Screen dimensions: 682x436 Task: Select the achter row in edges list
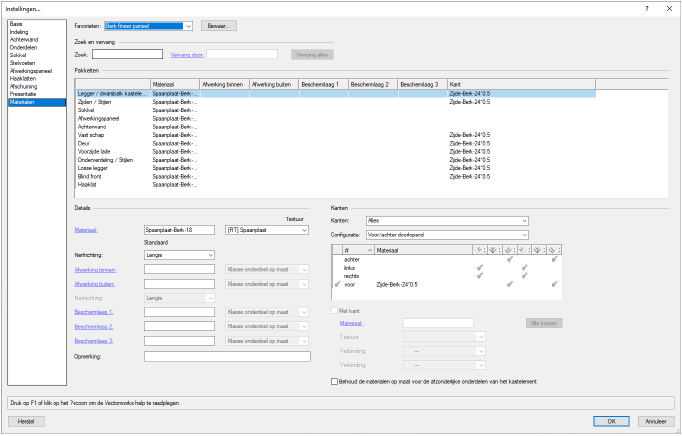[x=447, y=260]
